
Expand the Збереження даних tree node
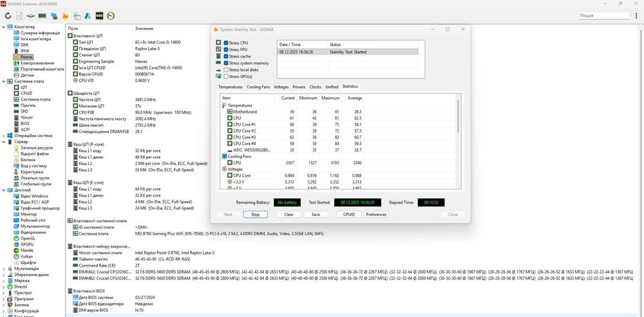click(x=4, y=274)
